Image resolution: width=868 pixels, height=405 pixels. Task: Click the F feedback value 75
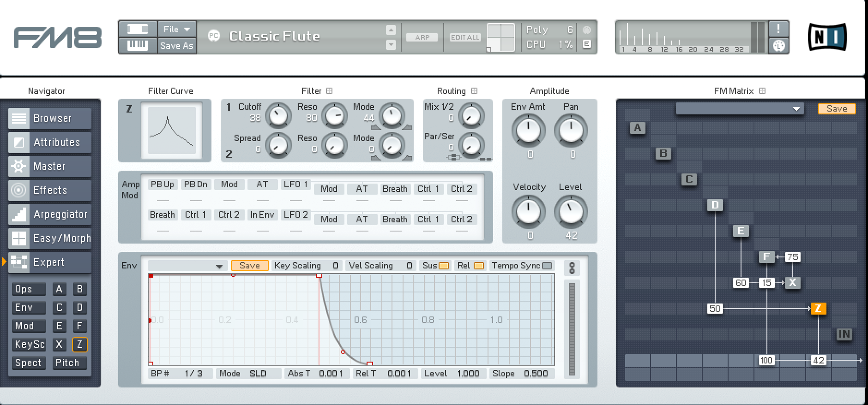click(x=792, y=257)
